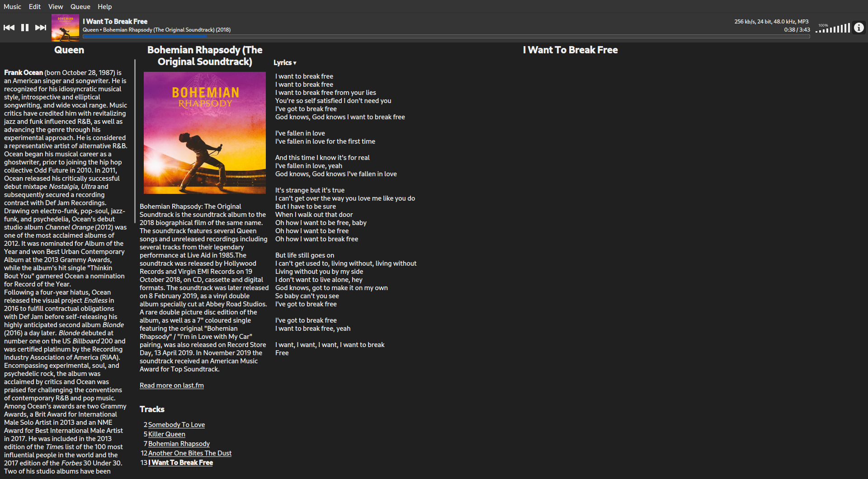The height and width of the screenshot is (479, 868).
Task: Skip to the previous track
Action: click(9, 28)
